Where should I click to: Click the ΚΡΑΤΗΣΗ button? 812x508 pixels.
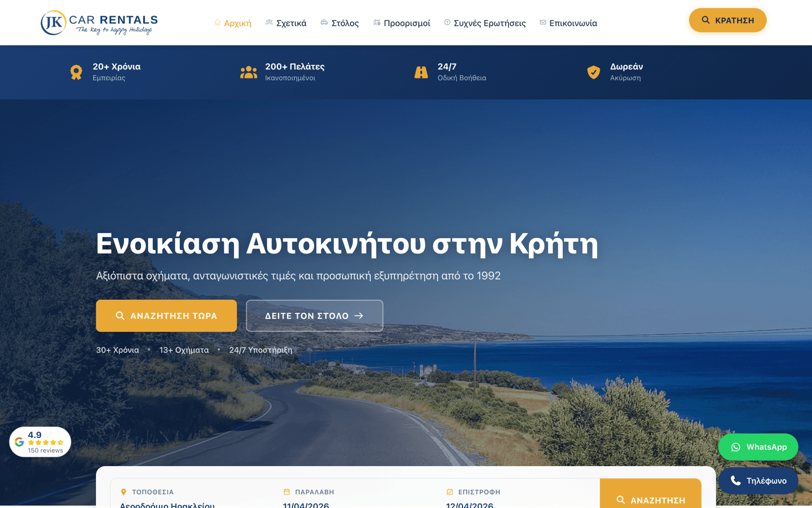pyautogui.click(x=727, y=19)
